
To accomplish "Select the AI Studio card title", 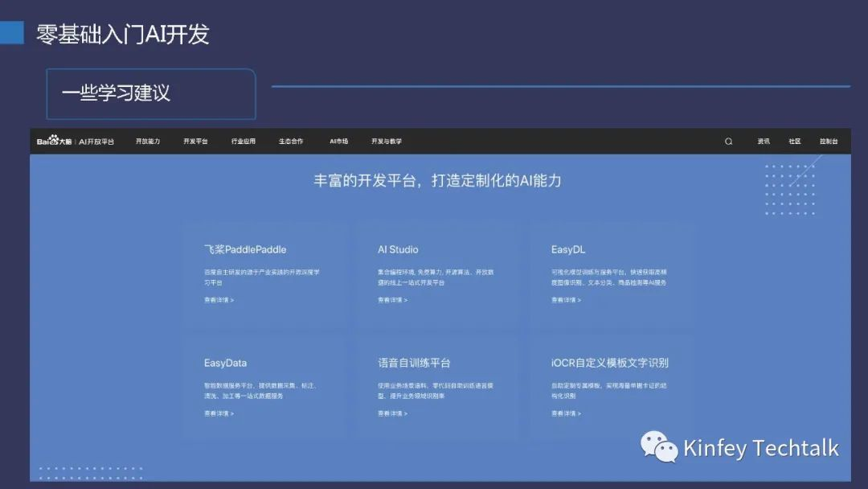I will 398,250.
